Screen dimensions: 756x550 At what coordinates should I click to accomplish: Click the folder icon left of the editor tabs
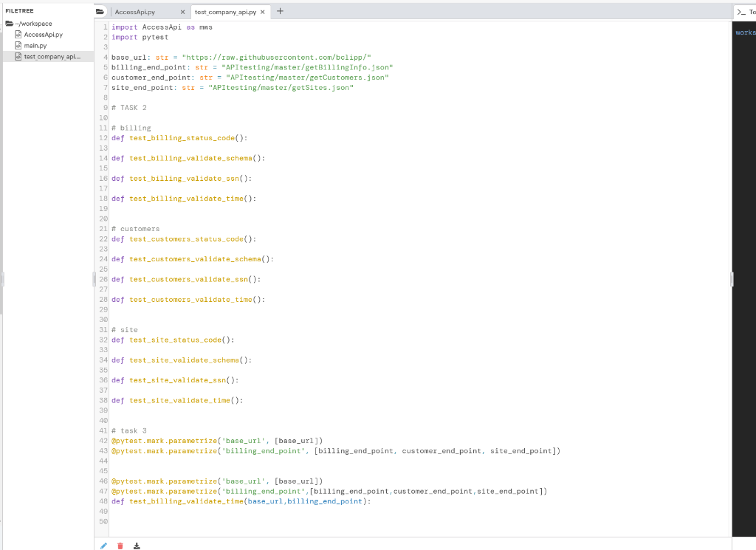coord(100,11)
